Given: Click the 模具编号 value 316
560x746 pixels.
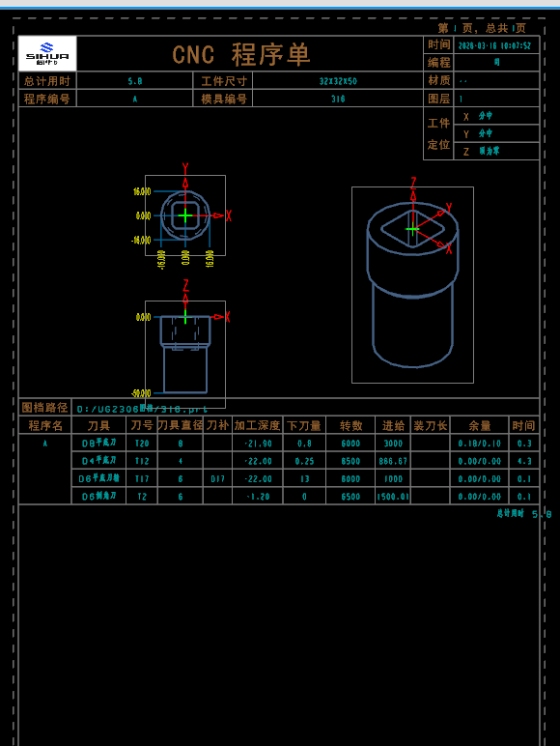Looking at the screenshot, I should click(338, 99).
